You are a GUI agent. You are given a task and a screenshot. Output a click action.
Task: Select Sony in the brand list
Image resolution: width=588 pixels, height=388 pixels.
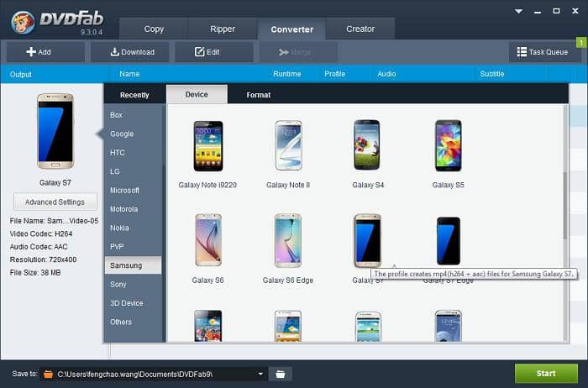coord(133,284)
